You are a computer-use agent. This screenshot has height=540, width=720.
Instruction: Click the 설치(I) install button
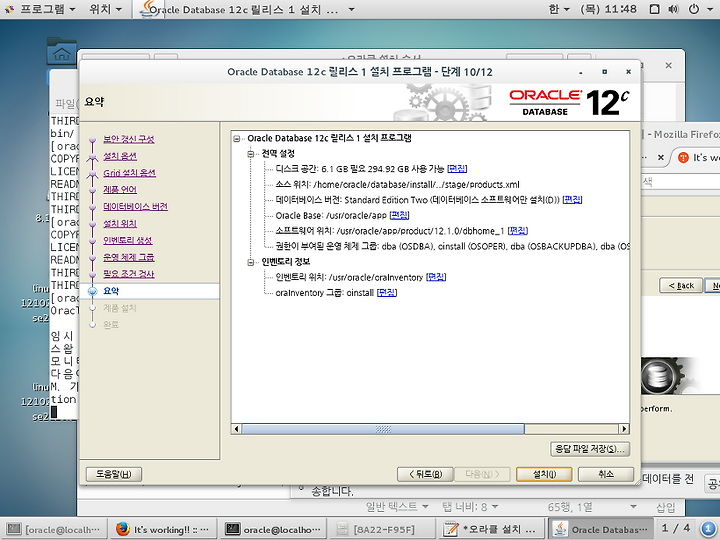point(544,474)
